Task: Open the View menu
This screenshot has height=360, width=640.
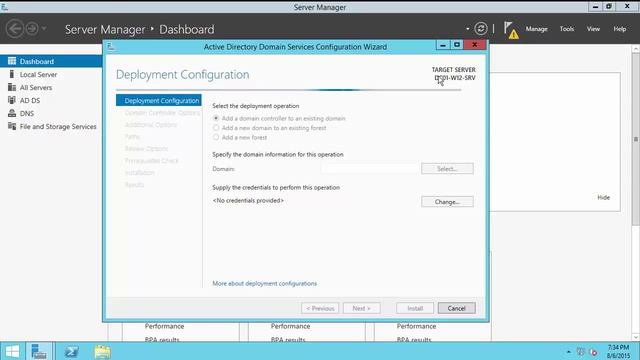Action: point(593,29)
